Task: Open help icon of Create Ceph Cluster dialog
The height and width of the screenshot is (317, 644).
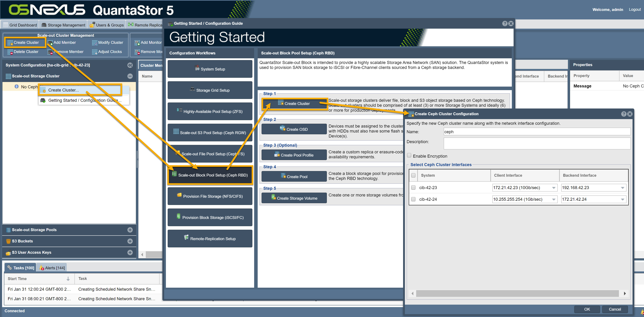Action: coord(624,114)
